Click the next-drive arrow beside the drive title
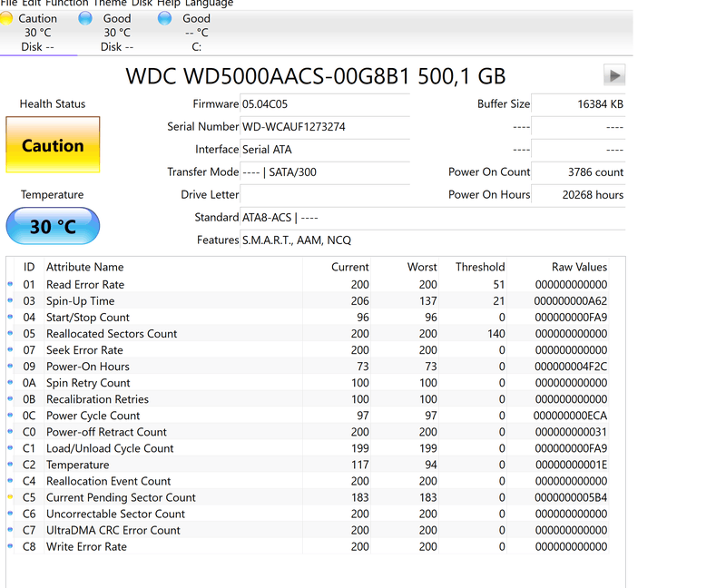The height and width of the screenshot is (588, 726). 614,75
